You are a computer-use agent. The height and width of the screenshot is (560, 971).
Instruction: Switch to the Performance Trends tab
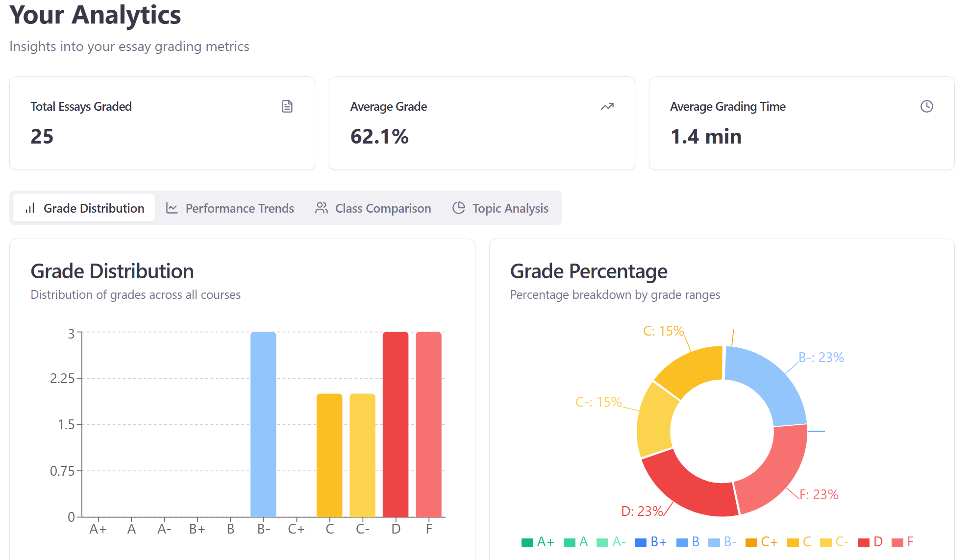tap(239, 208)
